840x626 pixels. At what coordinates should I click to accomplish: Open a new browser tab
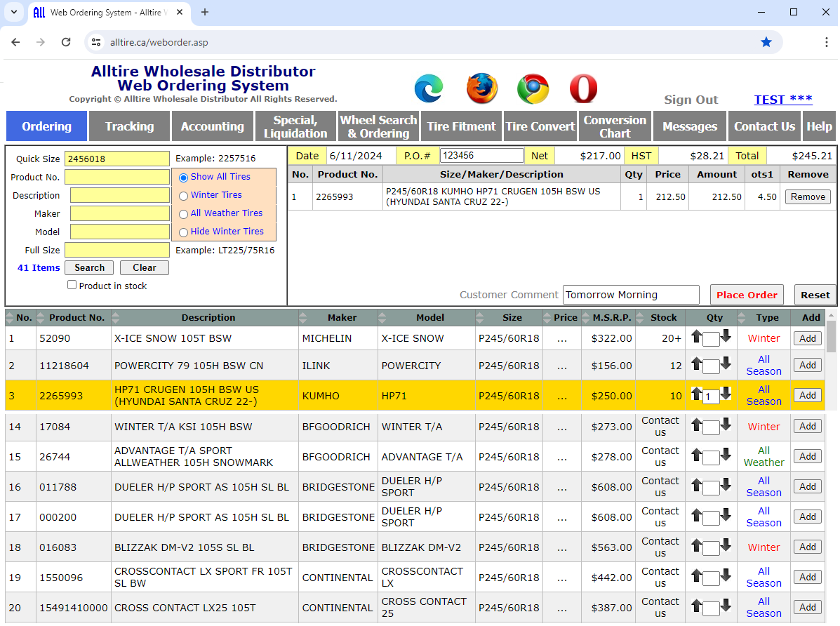click(205, 12)
